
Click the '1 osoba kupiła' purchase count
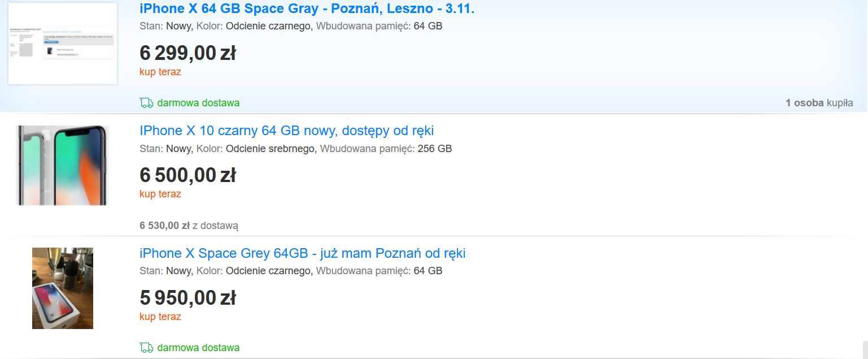(819, 103)
